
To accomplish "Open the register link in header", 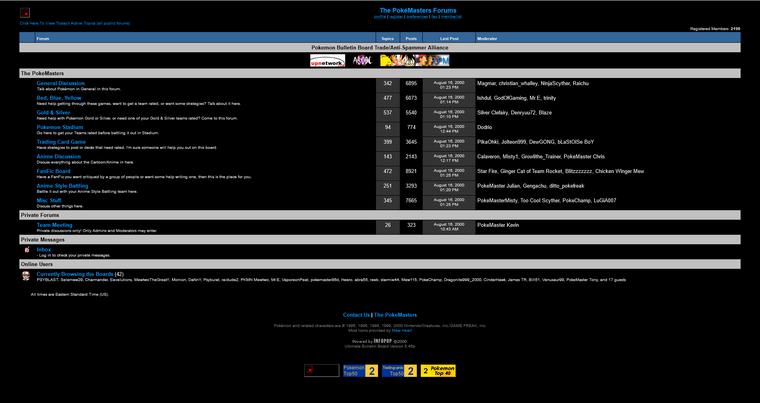I will (396, 16).
